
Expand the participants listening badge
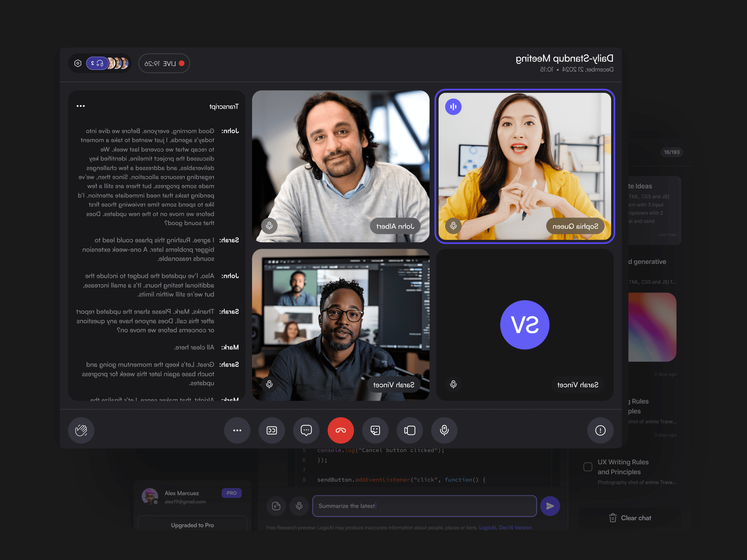tap(97, 63)
